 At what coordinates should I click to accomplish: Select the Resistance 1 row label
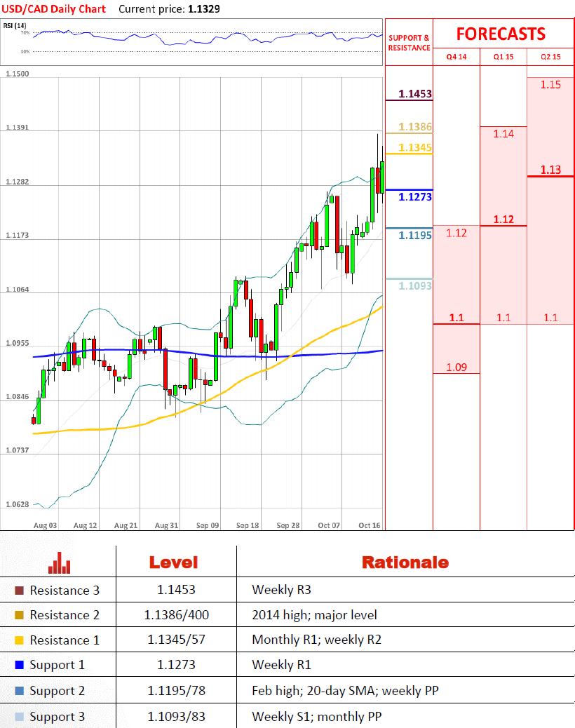[x=65, y=640]
